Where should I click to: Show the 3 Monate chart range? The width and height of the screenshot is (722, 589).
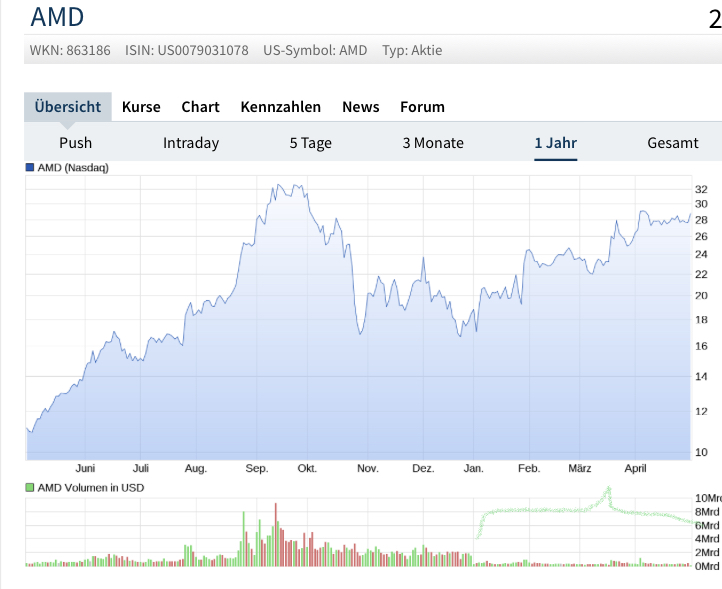point(433,143)
